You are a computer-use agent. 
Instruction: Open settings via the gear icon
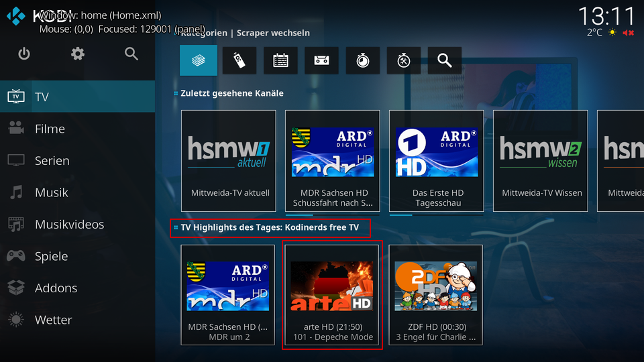(78, 54)
